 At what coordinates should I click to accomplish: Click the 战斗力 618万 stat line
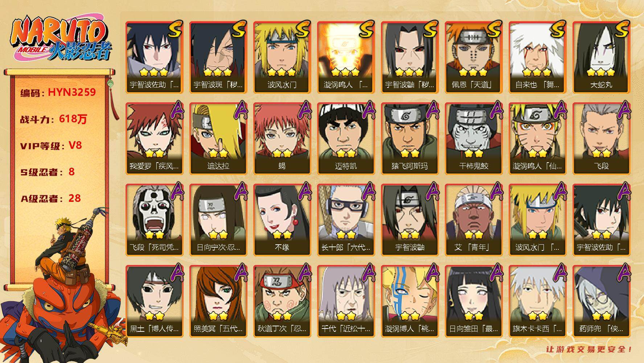coord(54,119)
